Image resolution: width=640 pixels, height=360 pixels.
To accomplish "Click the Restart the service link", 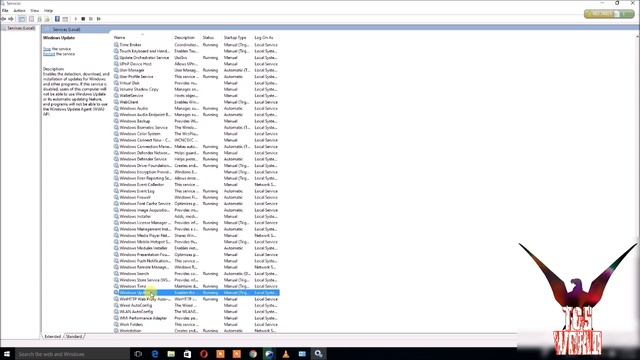I will pyautogui.click(x=49, y=54).
